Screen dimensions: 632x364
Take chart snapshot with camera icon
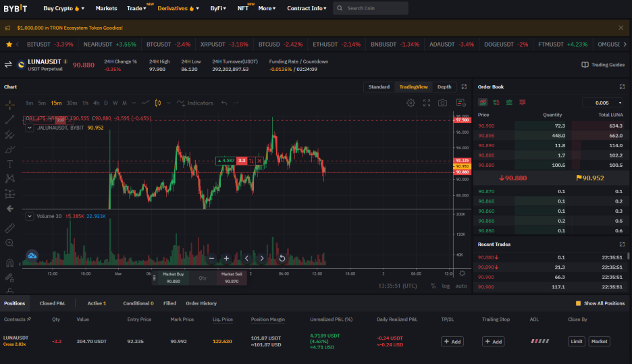coord(442,103)
